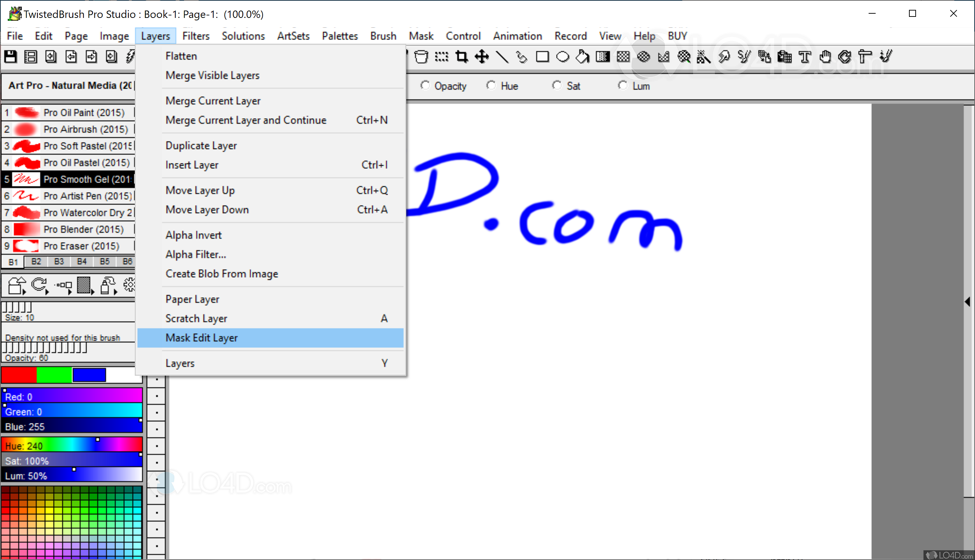Enable the Opacity radio button
This screenshot has width=975, height=560.
pos(424,85)
